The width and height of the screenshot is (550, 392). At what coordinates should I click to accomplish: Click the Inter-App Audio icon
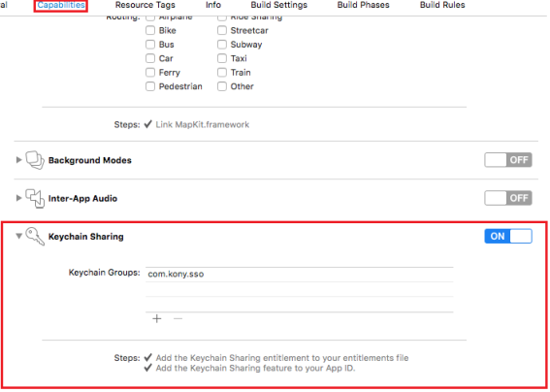pyautogui.click(x=35, y=198)
